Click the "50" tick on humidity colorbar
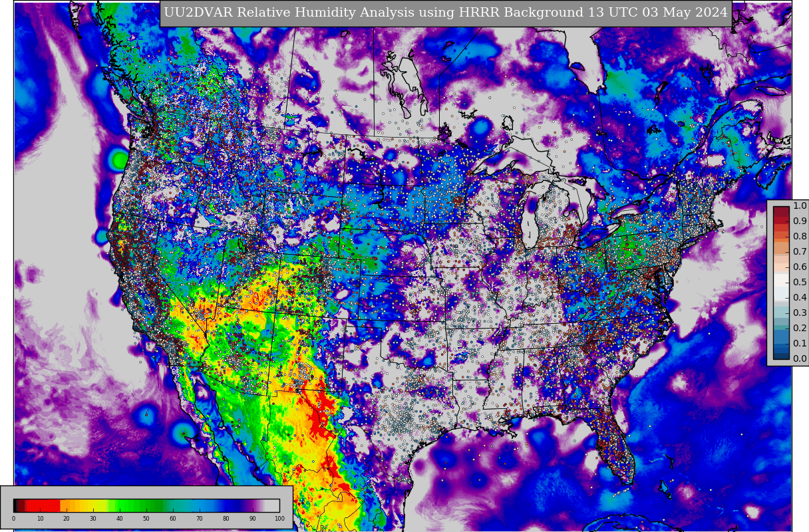The image size is (809, 532). click(x=146, y=519)
